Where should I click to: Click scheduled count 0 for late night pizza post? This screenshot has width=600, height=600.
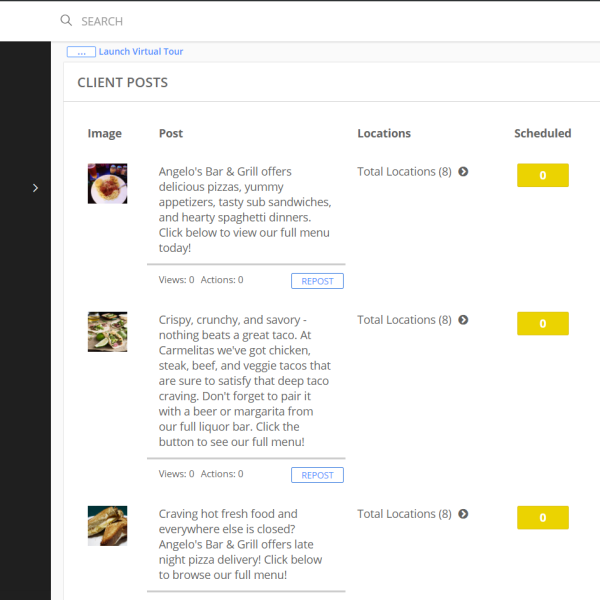click(543, 517)
